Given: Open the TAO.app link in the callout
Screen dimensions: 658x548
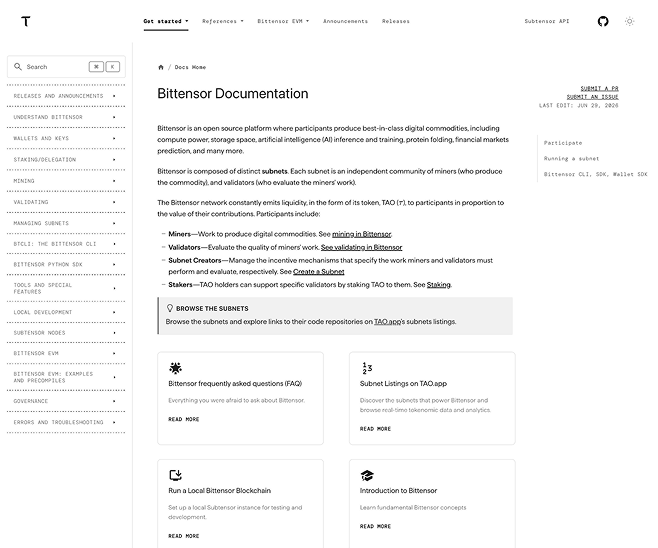Looking at the screenshot, I should (387, 322).
